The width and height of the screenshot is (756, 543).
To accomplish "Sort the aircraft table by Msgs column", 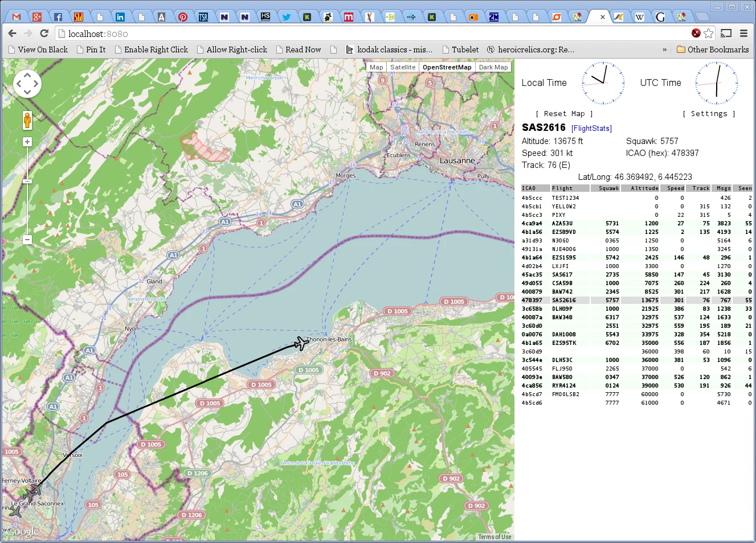I will click(722, 188).
